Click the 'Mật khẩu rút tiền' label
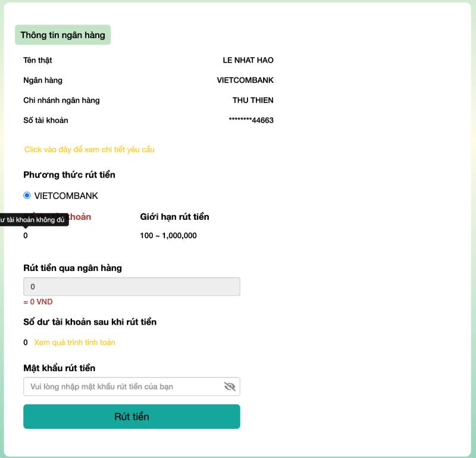The image size is (476, 458). click(59, 368)
